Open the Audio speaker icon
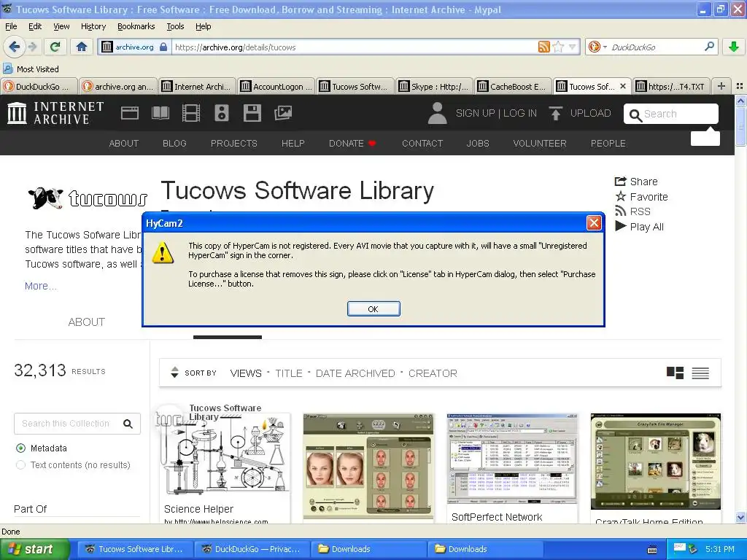 point(222,113)
